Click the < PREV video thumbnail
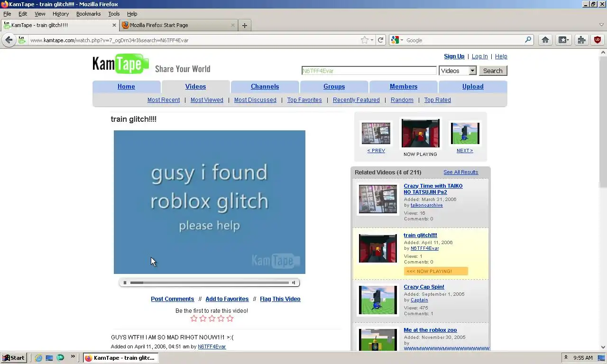The width and height of the screenshot is (607, 364). pyautogui.click(x=376, y=133)
